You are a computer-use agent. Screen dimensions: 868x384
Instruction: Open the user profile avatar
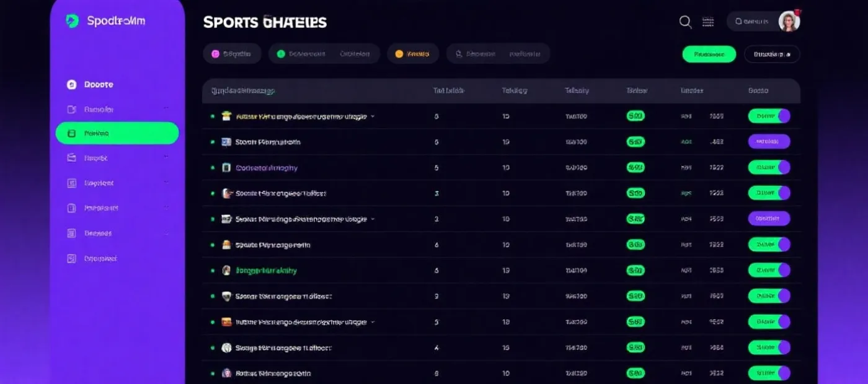[789, 21]
